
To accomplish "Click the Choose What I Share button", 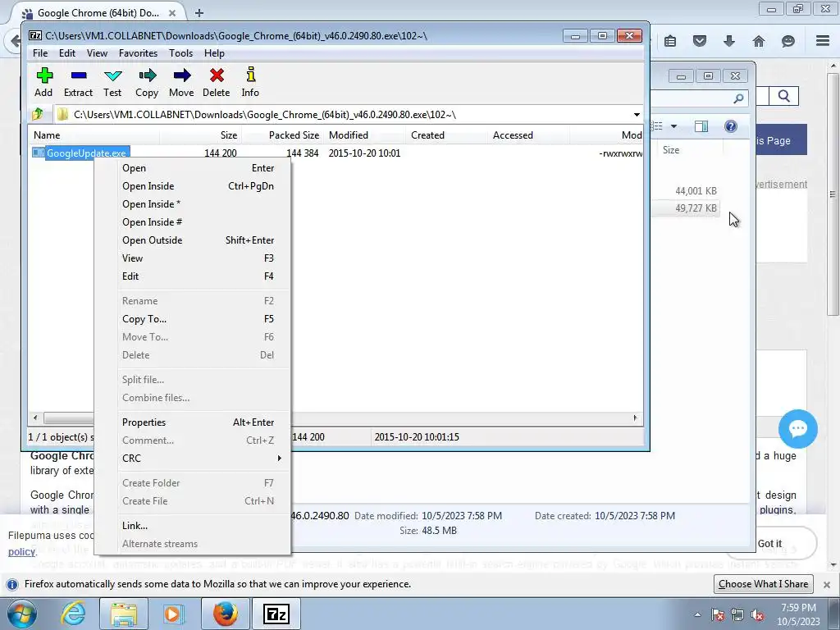I will 763,584.
